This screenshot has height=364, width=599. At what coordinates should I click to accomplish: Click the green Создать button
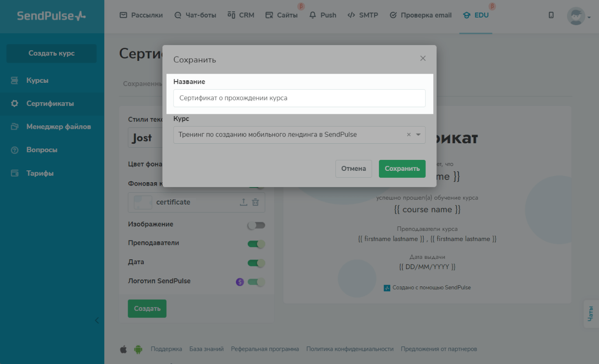147,308
